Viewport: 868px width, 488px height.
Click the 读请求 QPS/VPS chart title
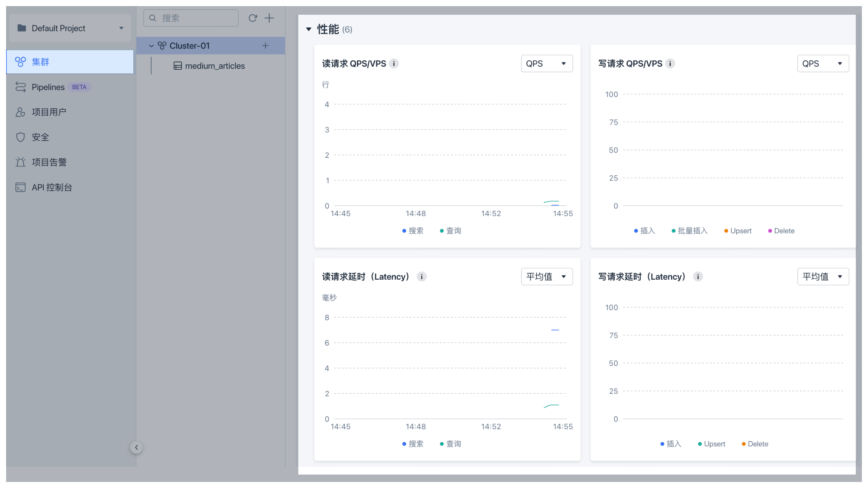click(x=354, y=64)
